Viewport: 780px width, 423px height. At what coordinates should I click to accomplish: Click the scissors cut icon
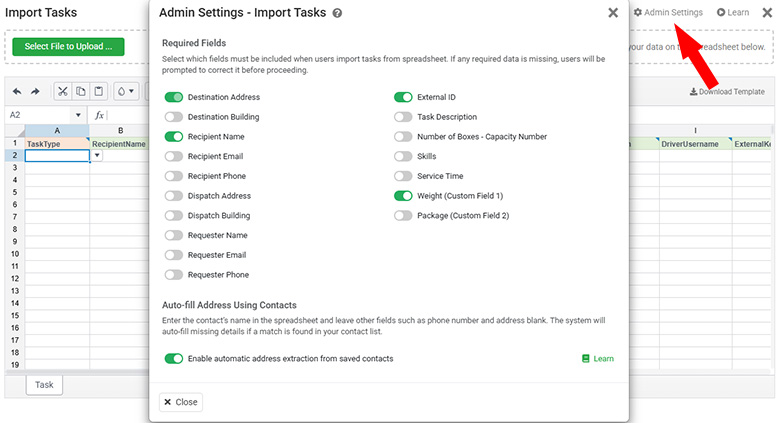coord(63,92)
